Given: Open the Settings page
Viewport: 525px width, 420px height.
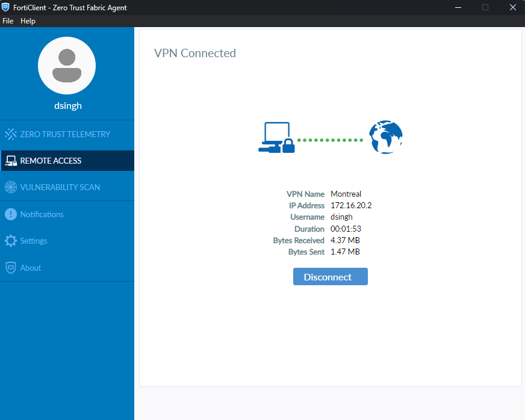Looking at the screenshot, I should (67, 241).
